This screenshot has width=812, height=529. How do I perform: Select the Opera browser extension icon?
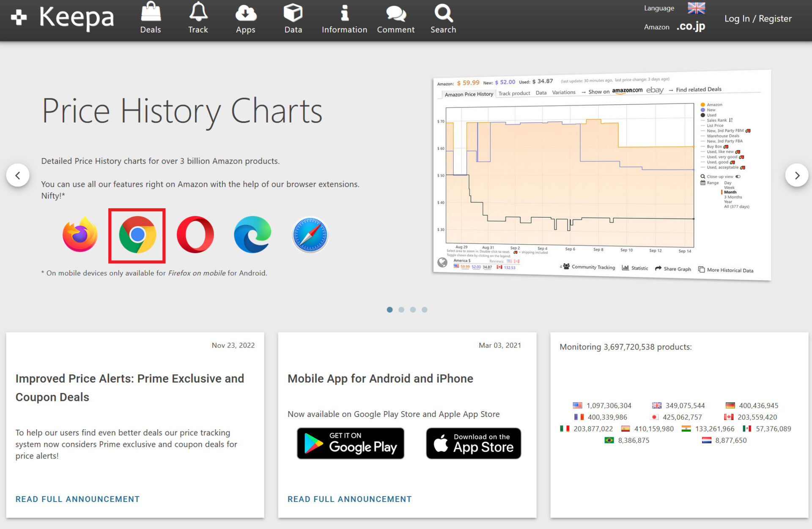195,235
